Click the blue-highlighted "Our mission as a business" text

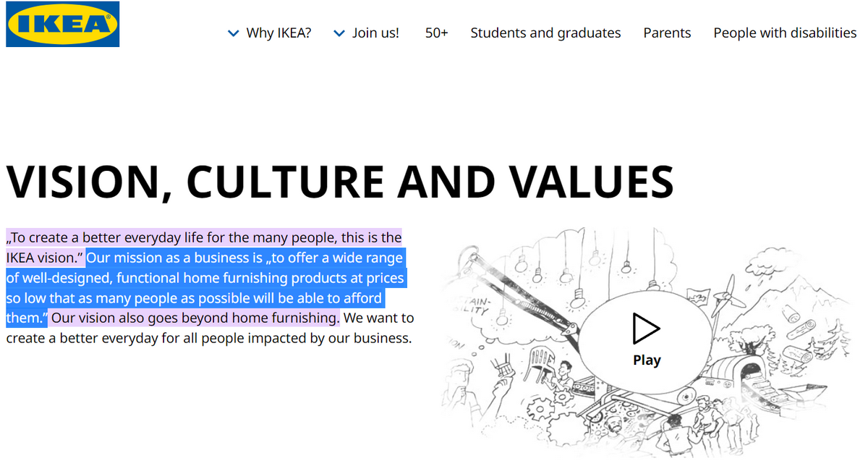(174, 258)
